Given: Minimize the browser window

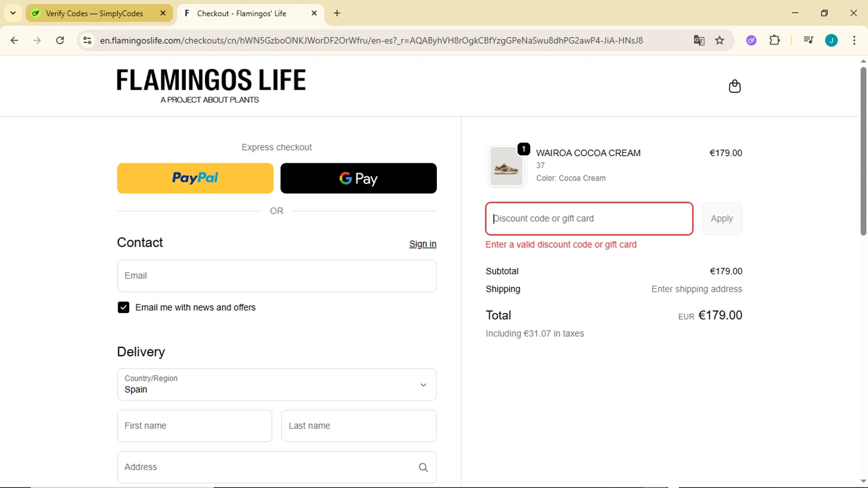Looking at the screenshot, I should (795, 13).
